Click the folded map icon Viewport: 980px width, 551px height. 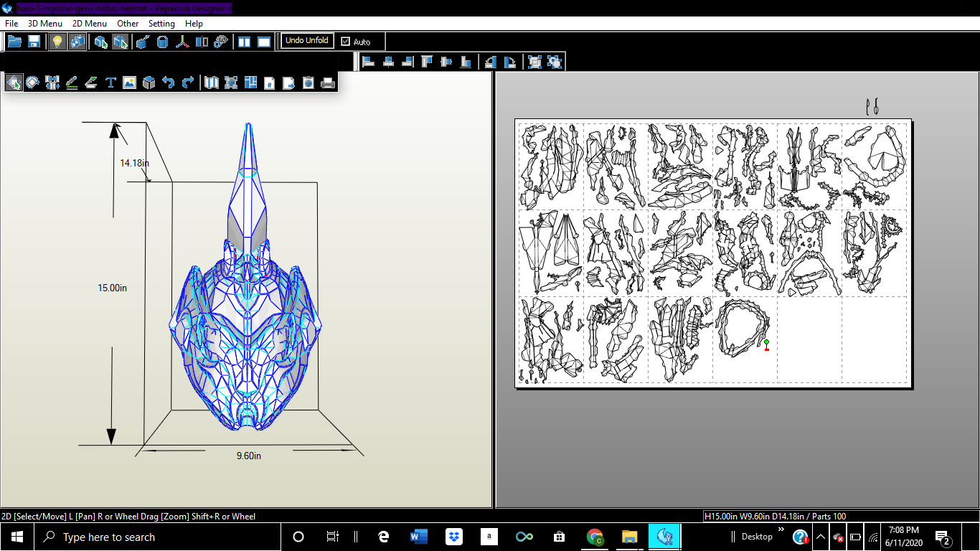click(211, 83)
